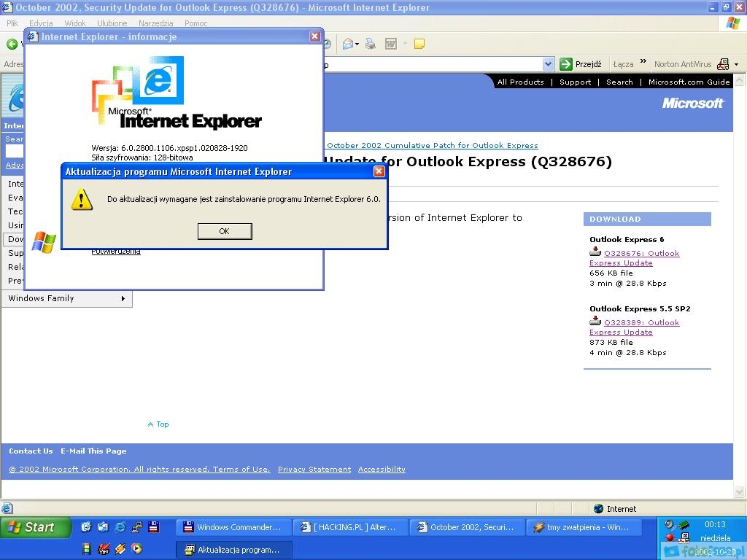Open the Narzędzia menu

click(156, 23)
